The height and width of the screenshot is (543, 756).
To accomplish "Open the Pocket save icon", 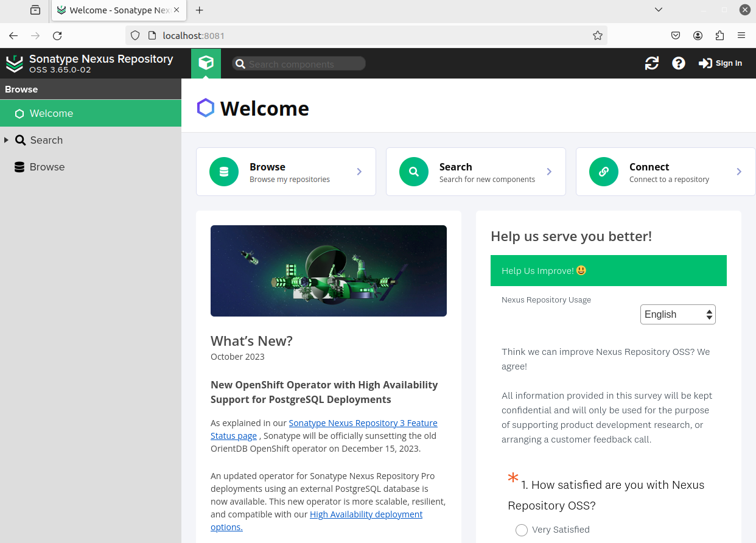I will 676,35.
